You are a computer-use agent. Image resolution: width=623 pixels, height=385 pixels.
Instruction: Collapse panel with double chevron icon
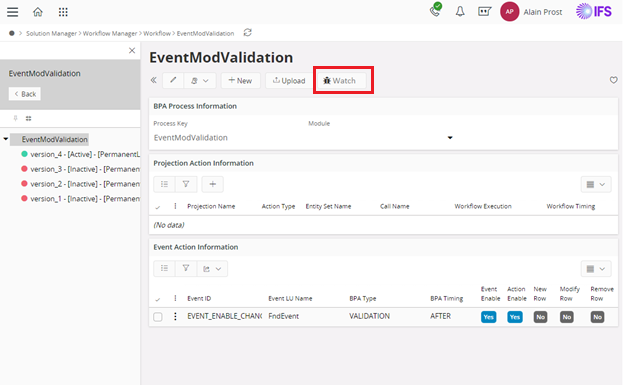[x=154, y=80]
